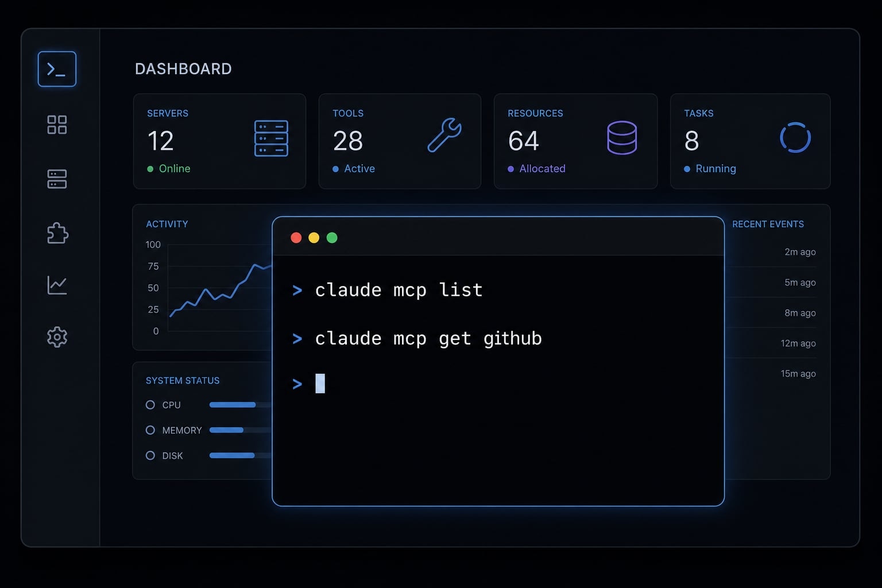Image resolution: width=882 pixels, height=588 pixels.
Task: Click the Active status text
Action: click(x=359, y=168)
